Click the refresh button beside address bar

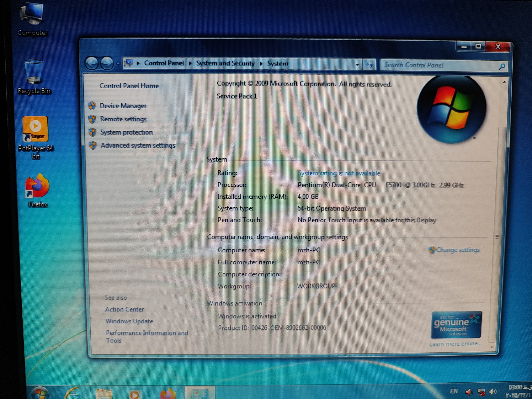(x=369, y=65)
